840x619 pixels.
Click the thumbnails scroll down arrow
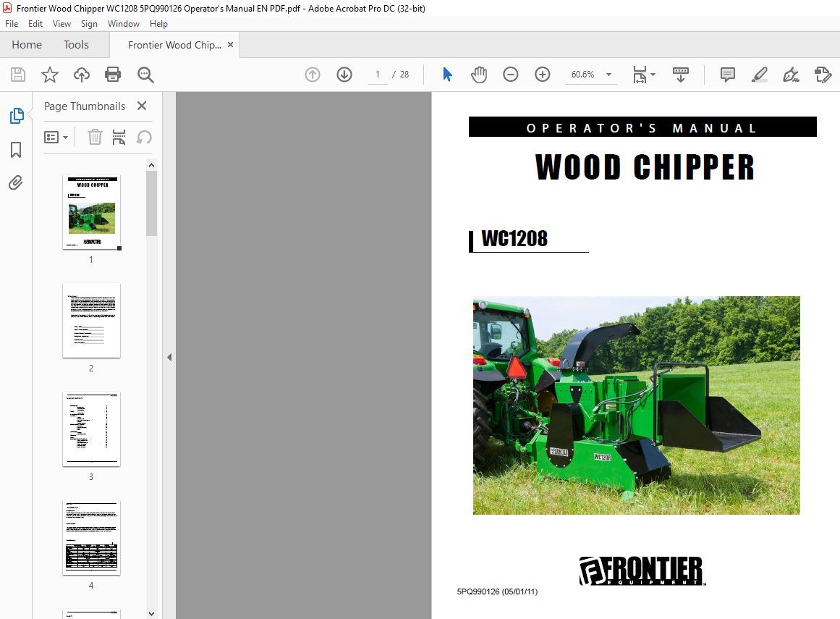pos(152,614)
